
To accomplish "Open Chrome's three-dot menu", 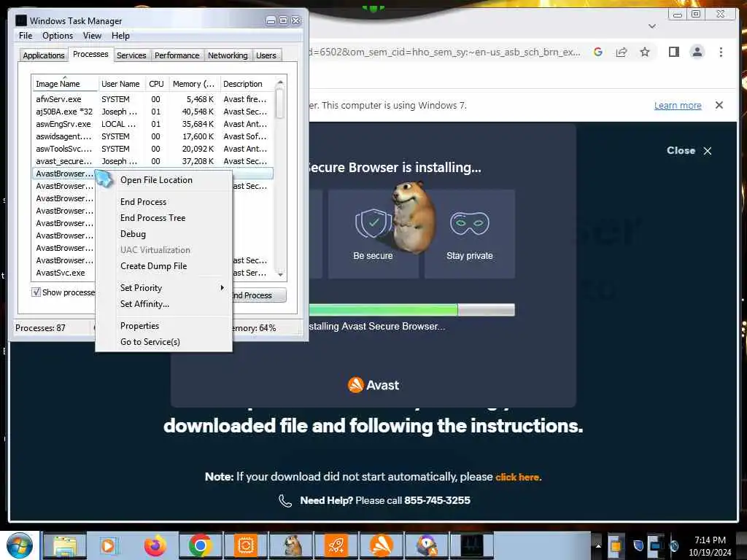I will click(x=721, y=52).
